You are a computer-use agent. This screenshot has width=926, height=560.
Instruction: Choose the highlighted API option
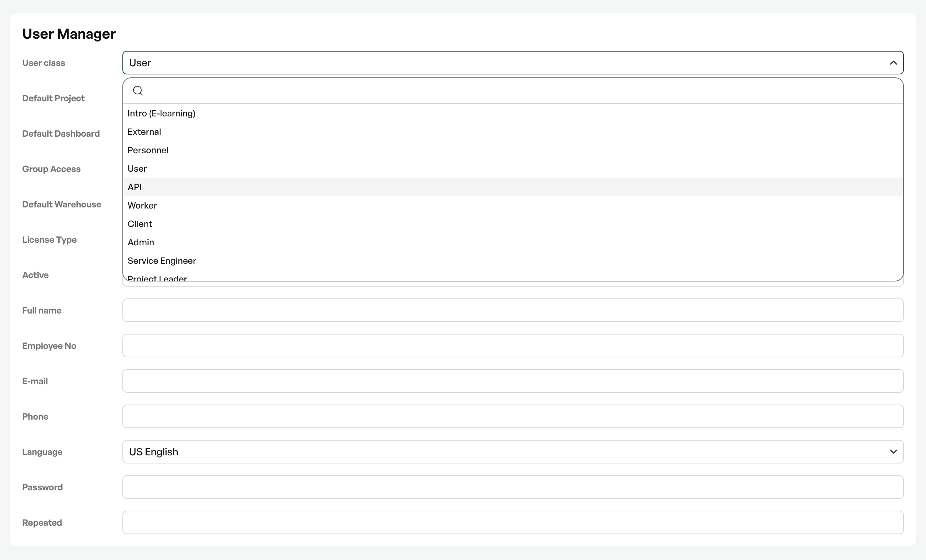(x=513, y=187)
